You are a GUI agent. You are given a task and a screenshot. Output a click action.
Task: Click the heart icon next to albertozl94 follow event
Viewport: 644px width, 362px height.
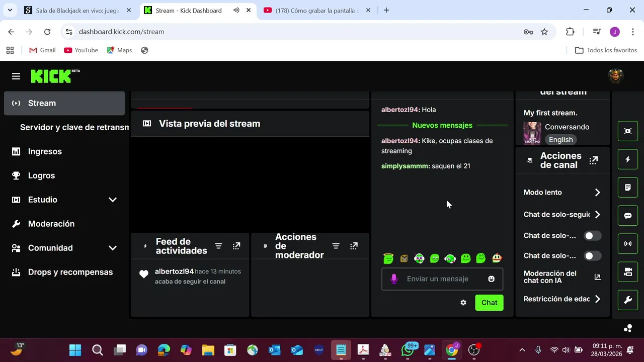144,274
